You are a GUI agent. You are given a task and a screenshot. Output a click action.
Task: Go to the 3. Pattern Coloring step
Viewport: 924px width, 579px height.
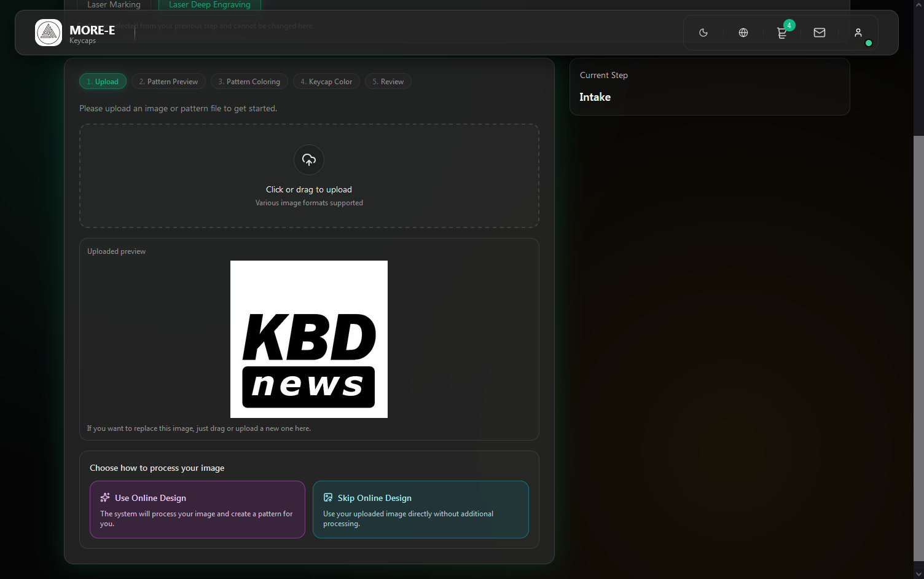[x=249, y=82]
